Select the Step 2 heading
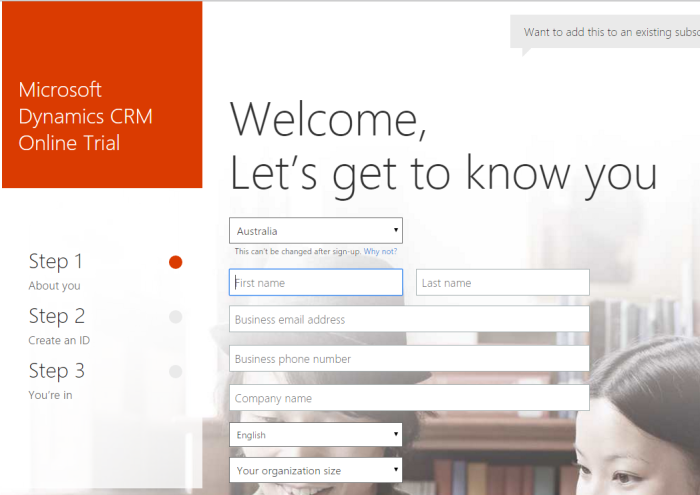This screenshot has height=495, width=700. tap(56, 317)
